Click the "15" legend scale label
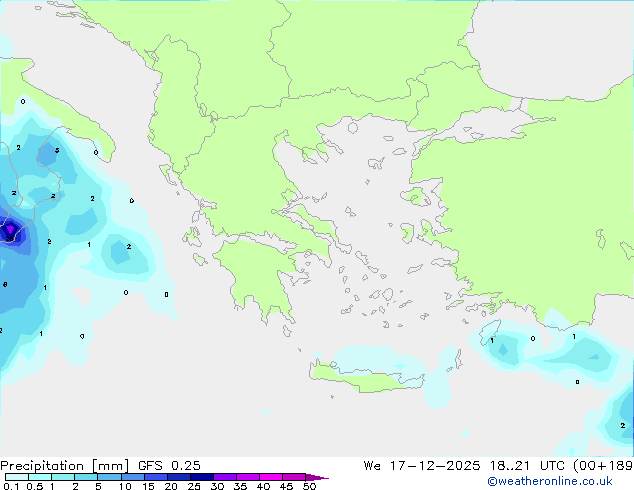The width and height of the screenshot is (634, 490). tap(148, 486)
